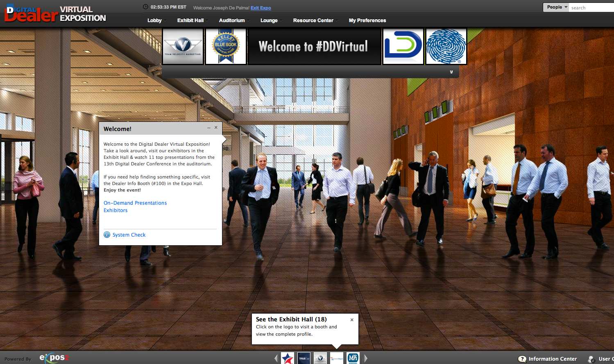Visit the Team Velocity booth in the bottom bar
The height and width of the screenshot is (364, 614).
coord(320,358)
